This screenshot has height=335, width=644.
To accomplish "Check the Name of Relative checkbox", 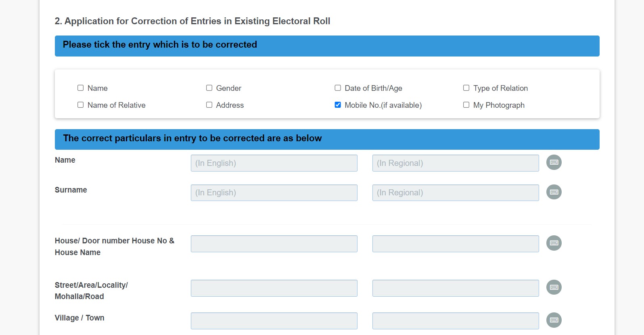I will [x=80, y=105].
